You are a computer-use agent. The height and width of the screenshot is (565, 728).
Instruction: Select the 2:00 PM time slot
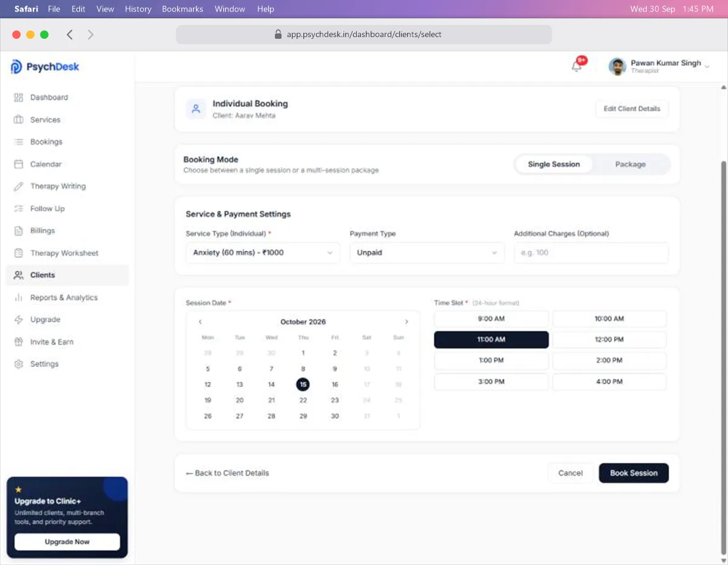point(609,361)
